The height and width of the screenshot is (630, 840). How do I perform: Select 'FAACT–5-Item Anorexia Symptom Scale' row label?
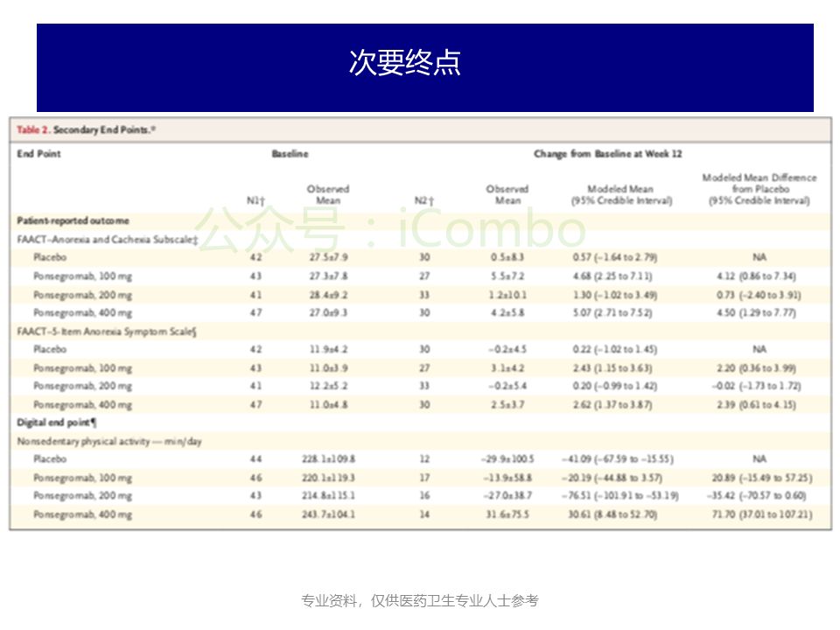pyautogui.click(x=107, y=332)
